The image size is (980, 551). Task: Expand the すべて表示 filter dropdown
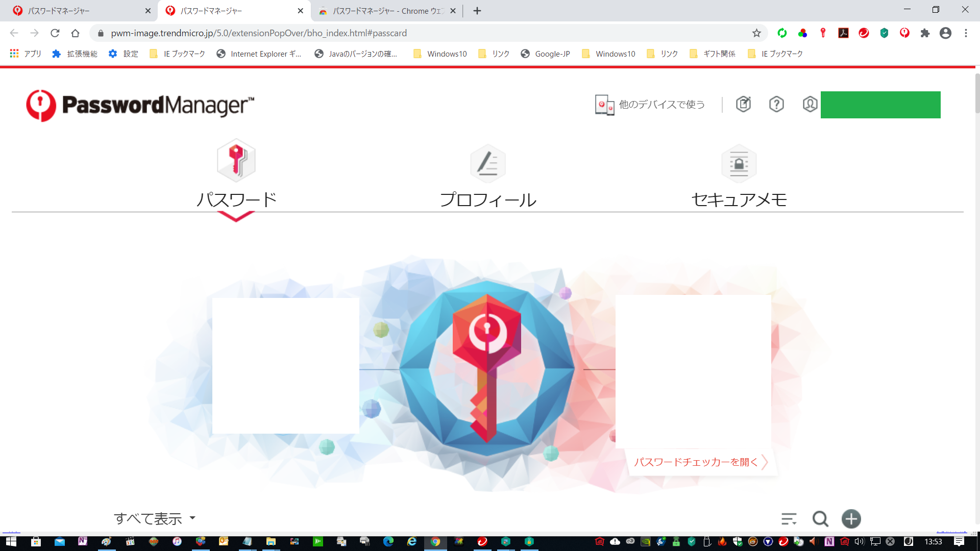click(155, 518)
